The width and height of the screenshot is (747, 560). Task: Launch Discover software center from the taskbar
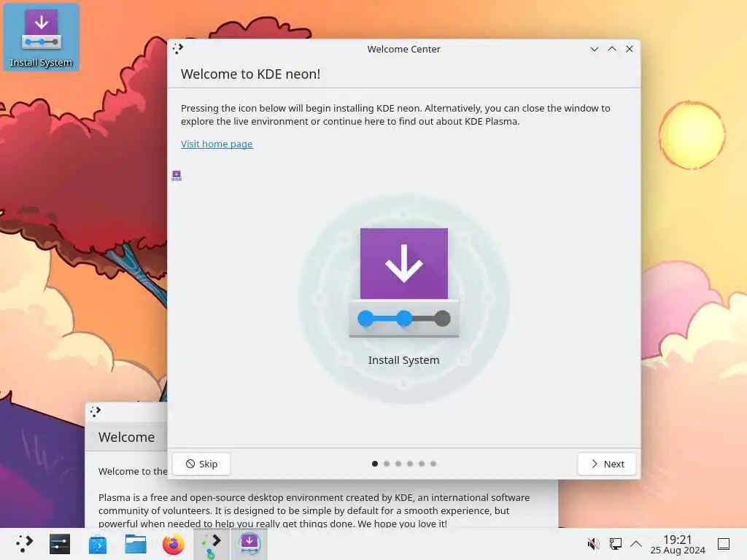point(98,544)
